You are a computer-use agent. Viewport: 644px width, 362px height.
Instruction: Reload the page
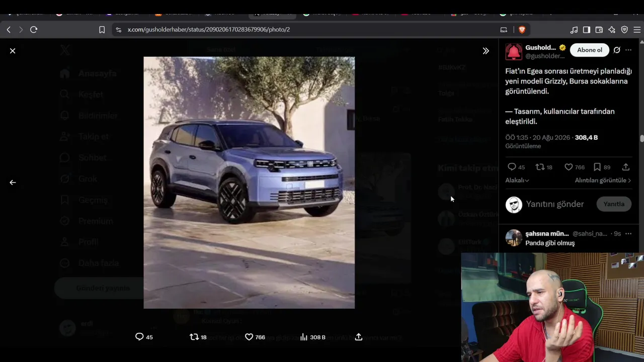34,30
